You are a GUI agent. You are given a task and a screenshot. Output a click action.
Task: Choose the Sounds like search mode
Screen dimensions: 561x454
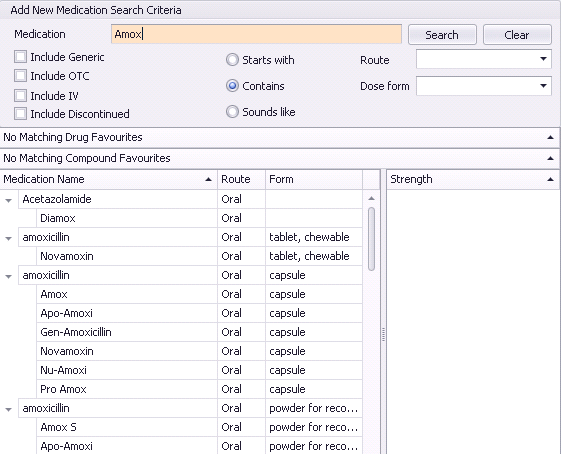click(x=232, y=112)
